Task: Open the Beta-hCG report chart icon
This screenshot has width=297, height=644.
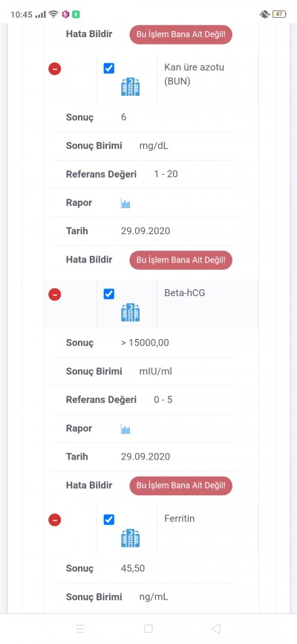Action: [125, 429]
